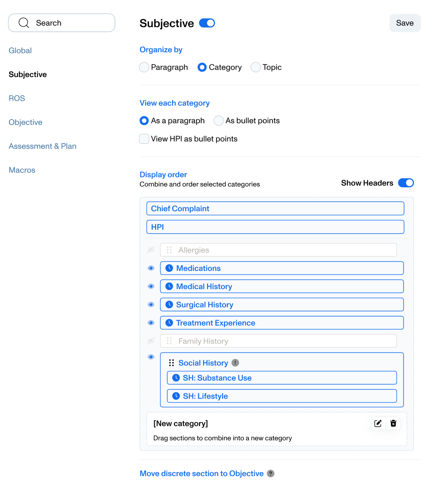Click the Save button
Viewport: 448px width, 483px height.
[x=405, y=23]
